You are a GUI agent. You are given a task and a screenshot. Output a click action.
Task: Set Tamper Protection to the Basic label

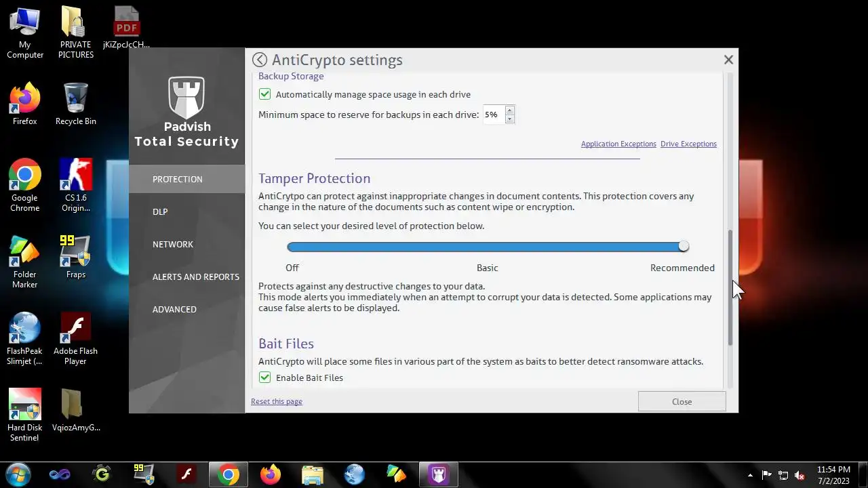[x=487, y=268]
